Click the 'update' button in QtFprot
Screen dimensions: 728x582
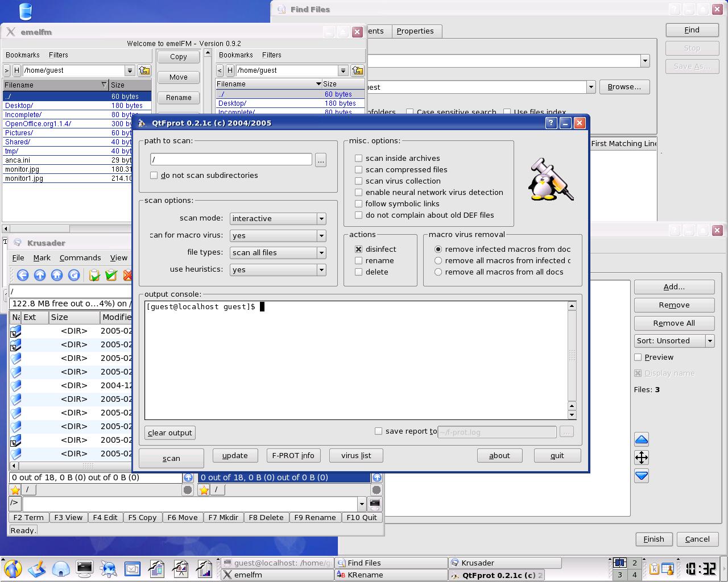click(x=235, y=455)
